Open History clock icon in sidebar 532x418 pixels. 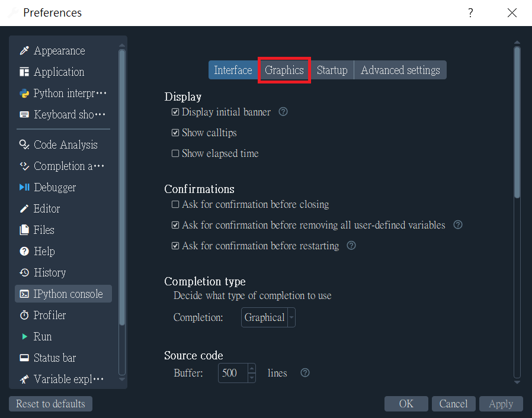[x=24, y=272]
